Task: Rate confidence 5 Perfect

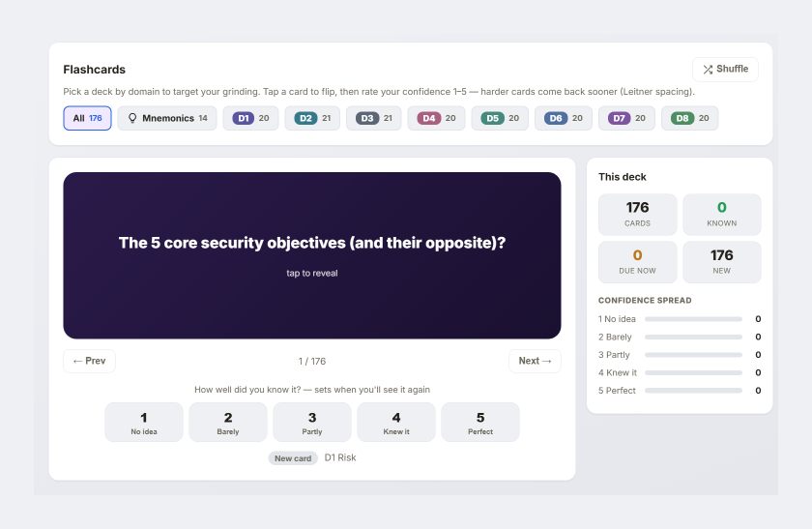Action: click(480, 423)
